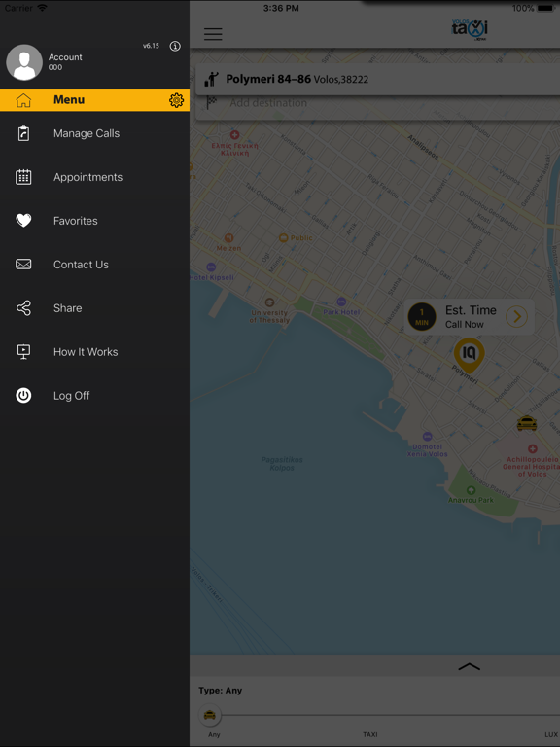
Task: Select Log Off
Action: pos(94,396)
